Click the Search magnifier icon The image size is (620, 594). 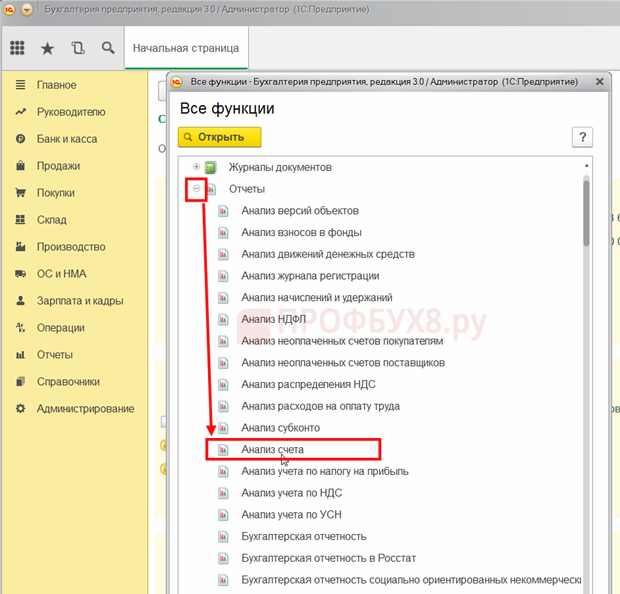107,48
